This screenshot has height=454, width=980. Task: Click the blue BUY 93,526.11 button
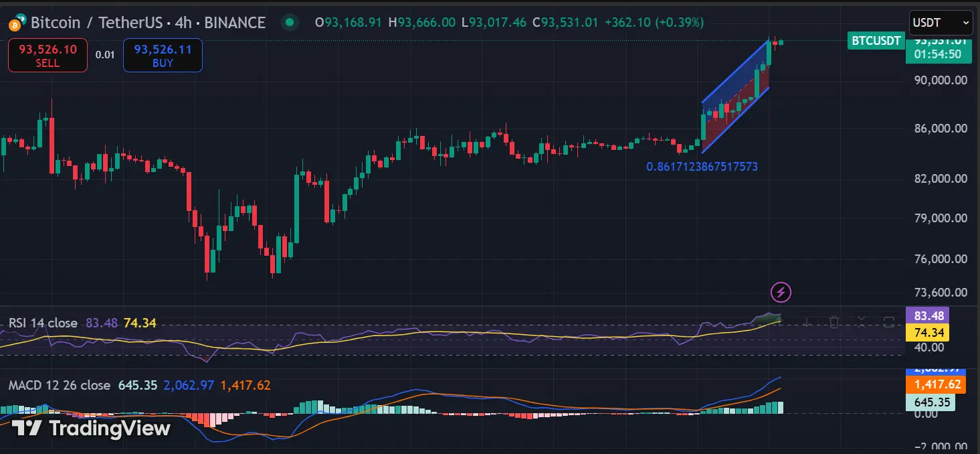pyautogui.click(x=163, y=55)
